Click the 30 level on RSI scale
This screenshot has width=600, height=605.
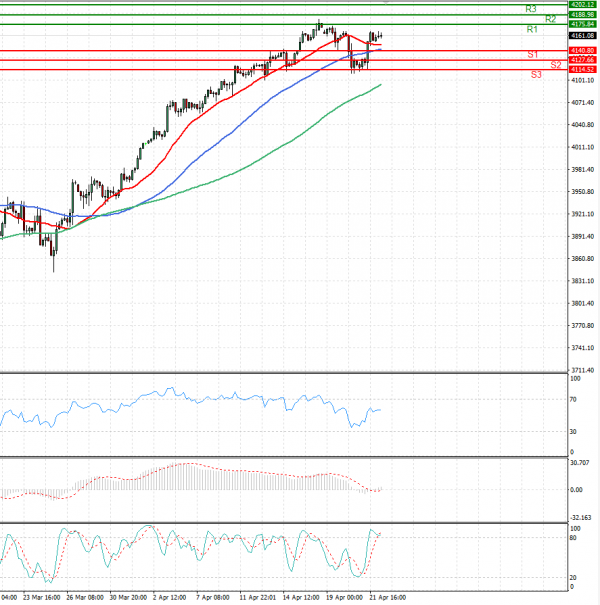573,432
